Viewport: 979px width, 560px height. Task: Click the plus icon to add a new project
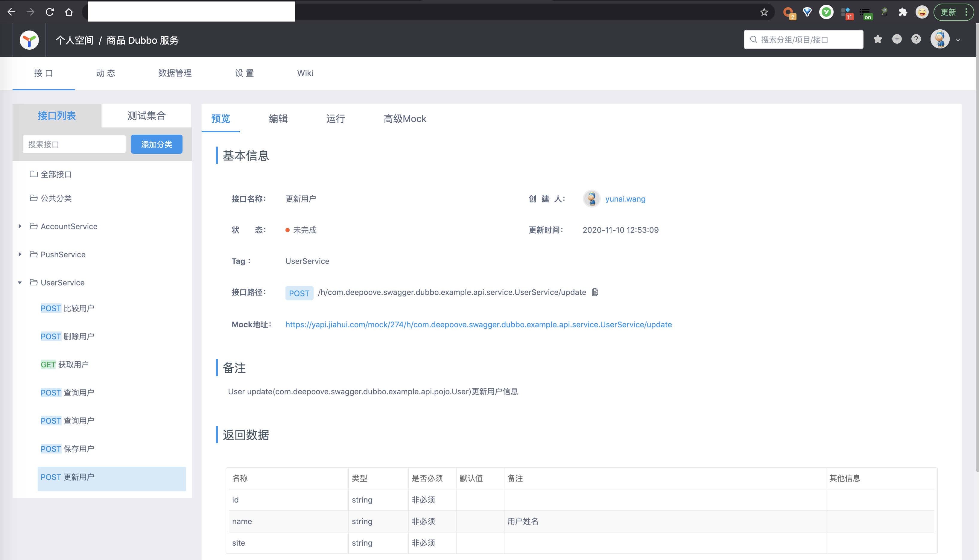pos(897,39)
